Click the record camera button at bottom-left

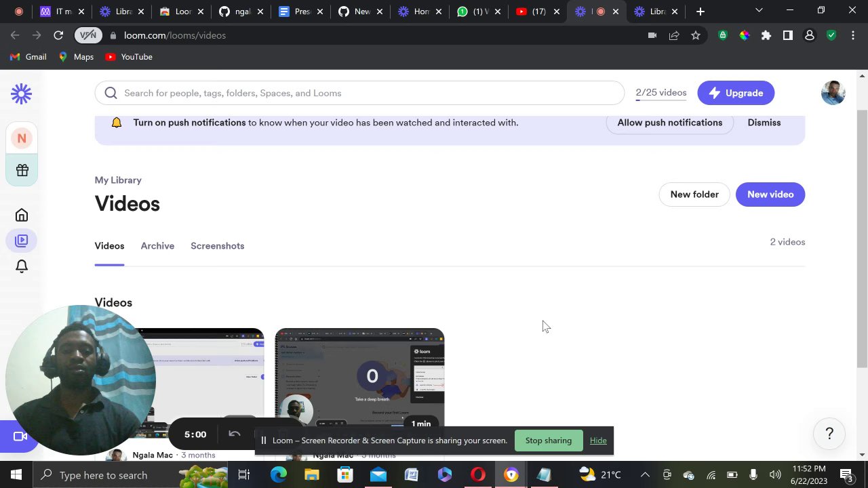tap(20, 436)
